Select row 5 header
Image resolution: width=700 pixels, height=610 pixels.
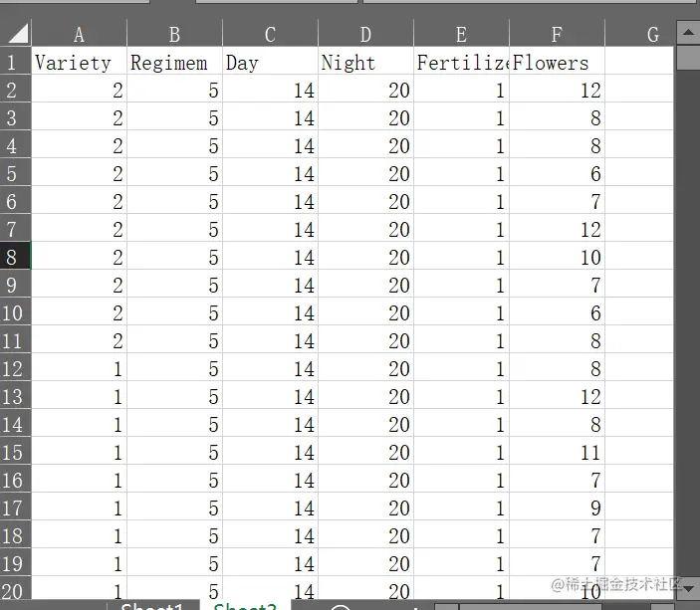click(x=16, y=172)
